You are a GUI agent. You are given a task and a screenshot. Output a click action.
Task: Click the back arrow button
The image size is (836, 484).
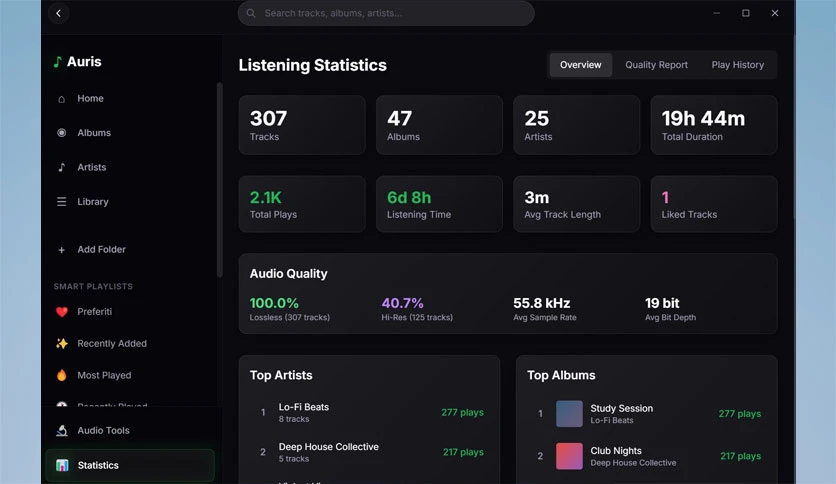pos(59,13)
